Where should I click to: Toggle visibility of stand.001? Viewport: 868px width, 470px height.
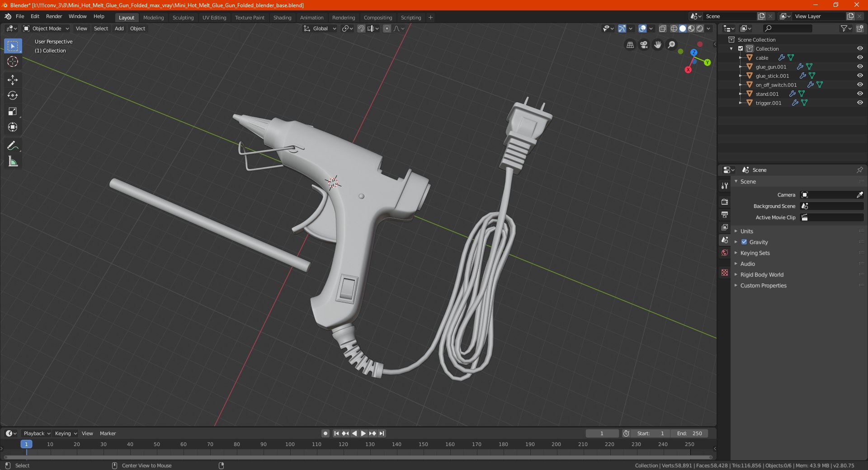click(860, 94)
